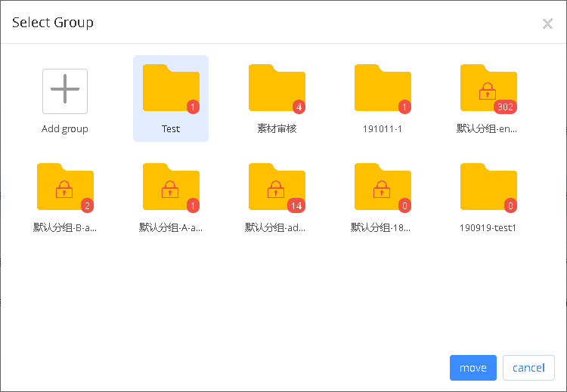Click the 302 count badge

(505, 107)
